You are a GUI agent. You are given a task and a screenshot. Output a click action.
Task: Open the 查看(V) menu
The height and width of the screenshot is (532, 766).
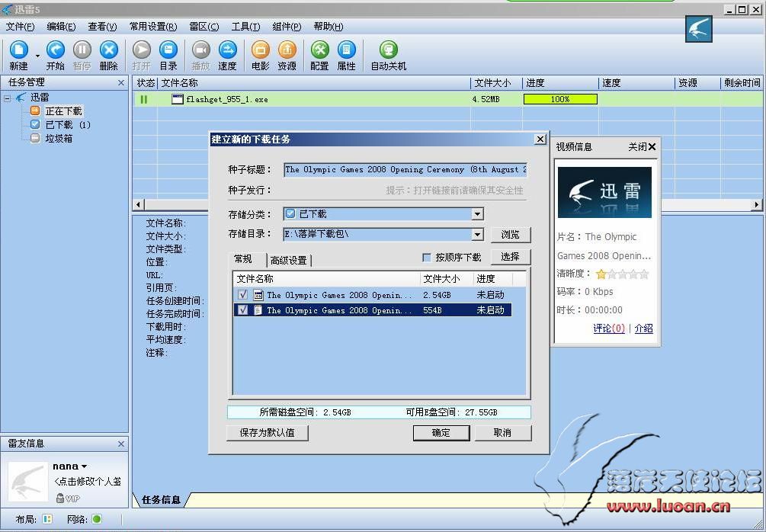pos(102,27)
